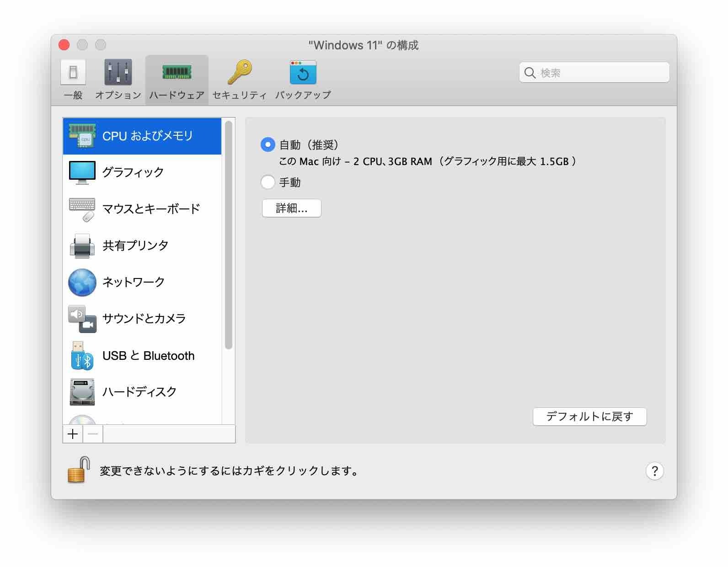Add a device with the plus button
Screen dimensions: 728x567
pos(73,434)
